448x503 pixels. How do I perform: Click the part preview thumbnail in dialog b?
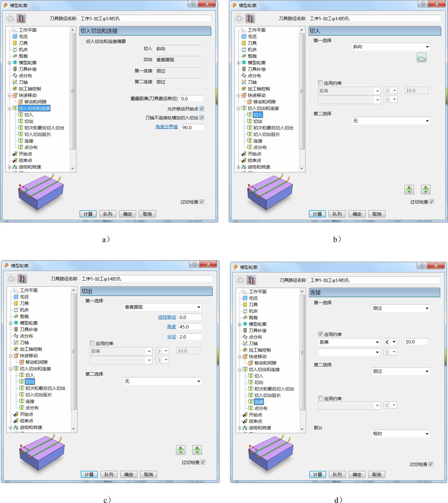(270, 192)
